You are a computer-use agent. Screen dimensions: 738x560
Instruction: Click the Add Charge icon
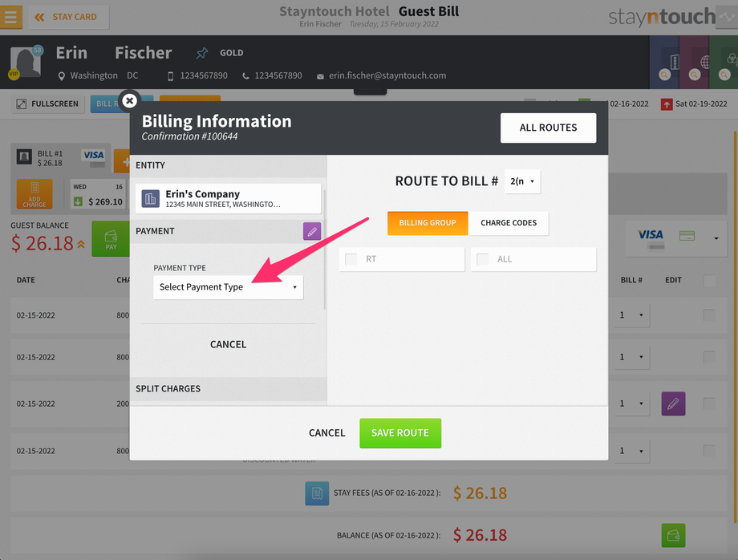34,194
